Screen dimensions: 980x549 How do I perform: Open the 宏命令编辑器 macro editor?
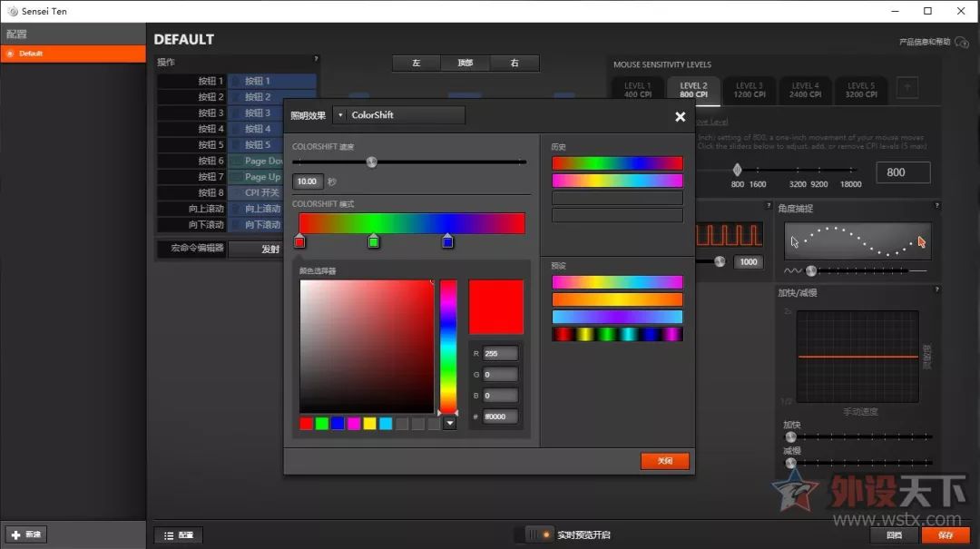pyautogui.click(x=191, y=249)
